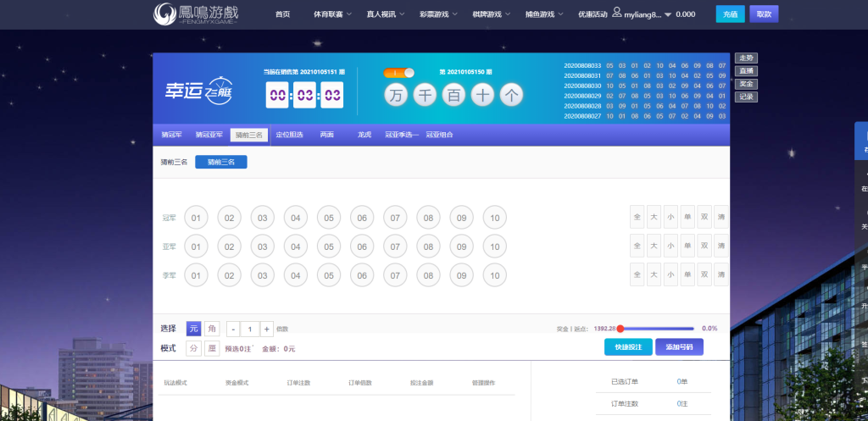Choose 分 mode option

(x=193, y=348)
